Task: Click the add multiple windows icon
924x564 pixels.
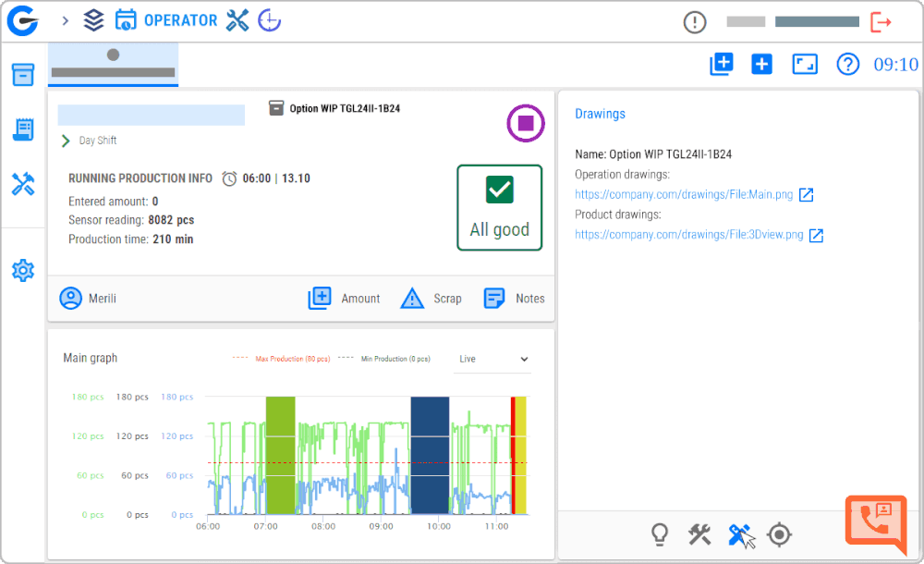Action: pos(722,64)
